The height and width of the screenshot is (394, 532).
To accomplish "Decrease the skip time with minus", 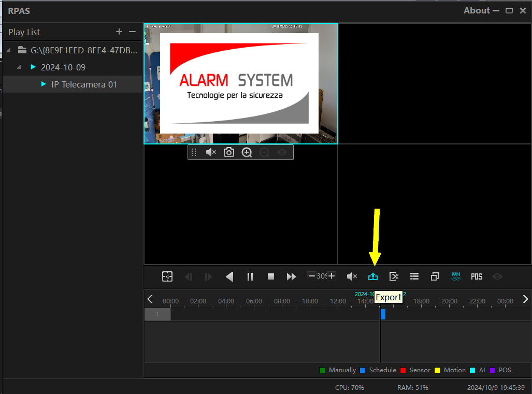I will point(311,276).
